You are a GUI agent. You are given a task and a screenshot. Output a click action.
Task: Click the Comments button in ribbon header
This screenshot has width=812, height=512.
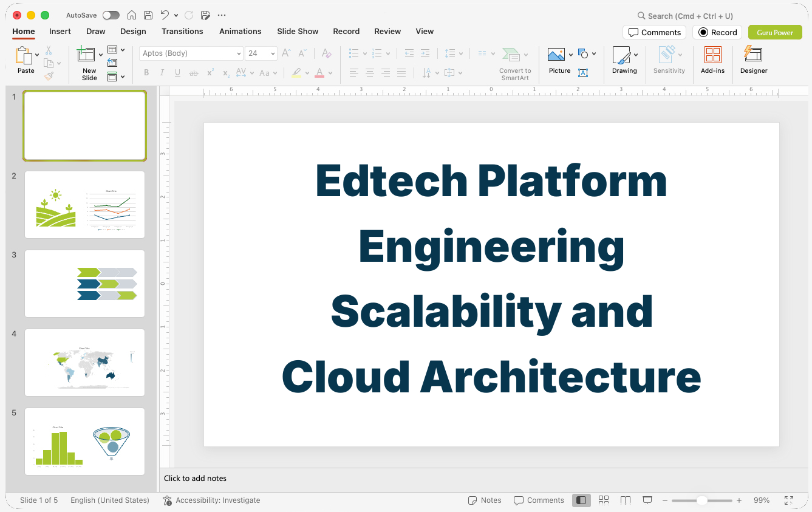654,32
